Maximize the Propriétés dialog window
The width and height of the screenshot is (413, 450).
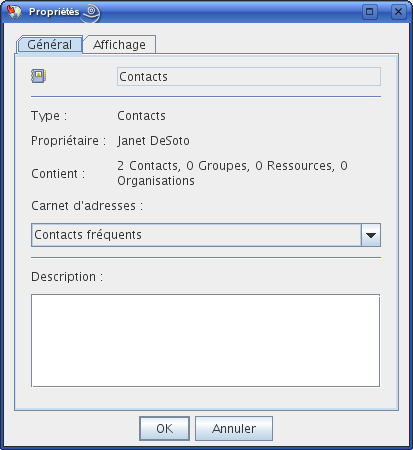point(370,12)
